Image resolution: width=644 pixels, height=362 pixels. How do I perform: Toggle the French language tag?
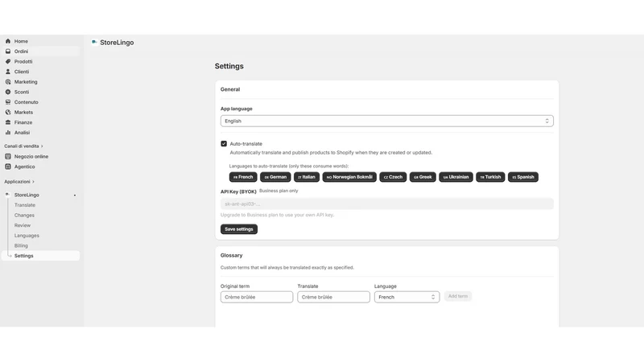coord(243,177)
